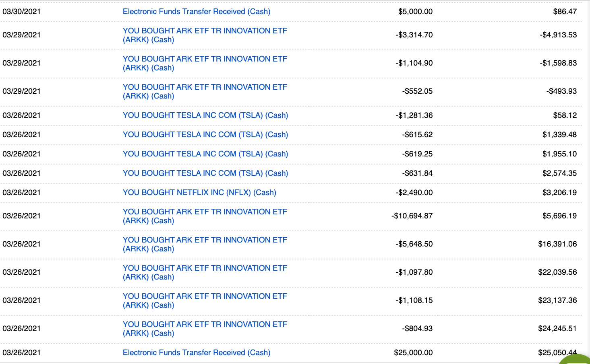The height and width of the screenshot is (364, 590).
Task: Open the ARKK purchase link for -$1,097.80
Action: pos(205,272)
